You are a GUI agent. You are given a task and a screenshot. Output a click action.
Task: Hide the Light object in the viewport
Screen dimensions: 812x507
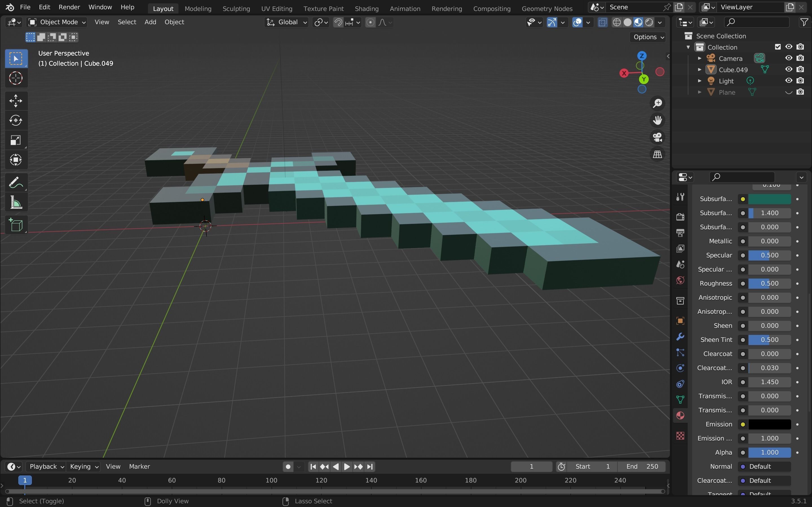(x=789, y=81)
